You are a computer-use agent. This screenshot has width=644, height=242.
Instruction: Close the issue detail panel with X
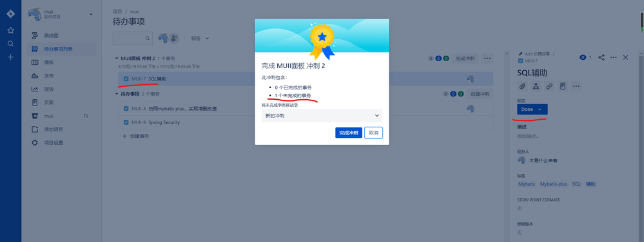(625, 57)
